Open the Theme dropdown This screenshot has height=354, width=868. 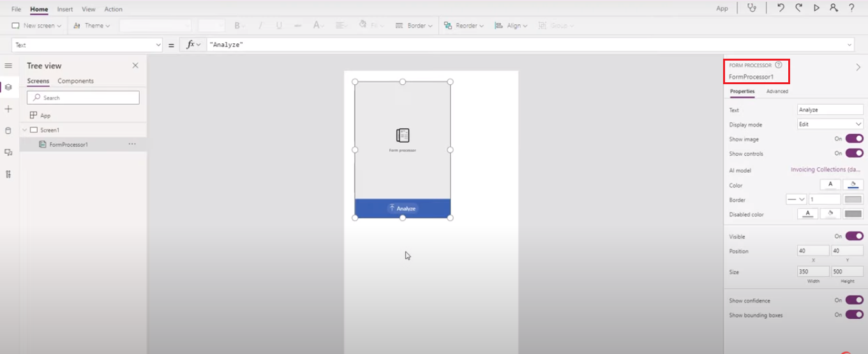point(93,26)
